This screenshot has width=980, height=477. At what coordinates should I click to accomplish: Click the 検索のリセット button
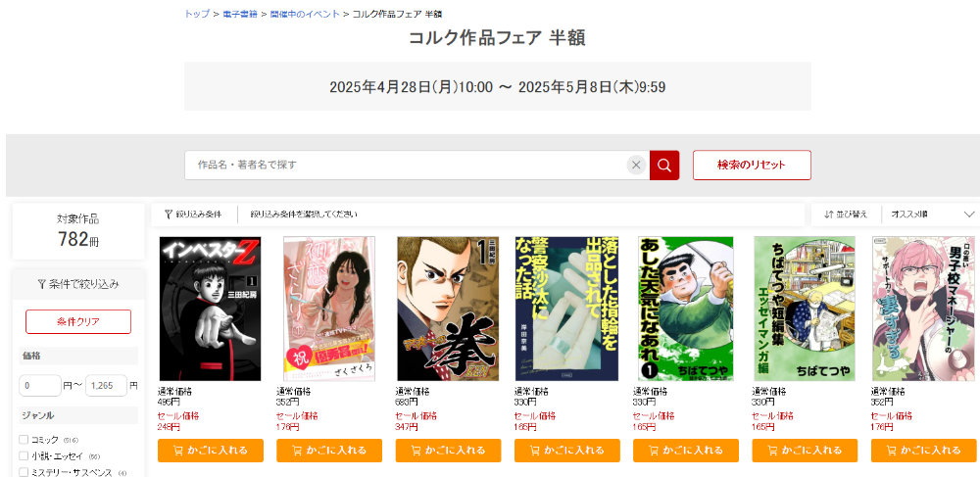pyautogui.click(x=752, y=165)
